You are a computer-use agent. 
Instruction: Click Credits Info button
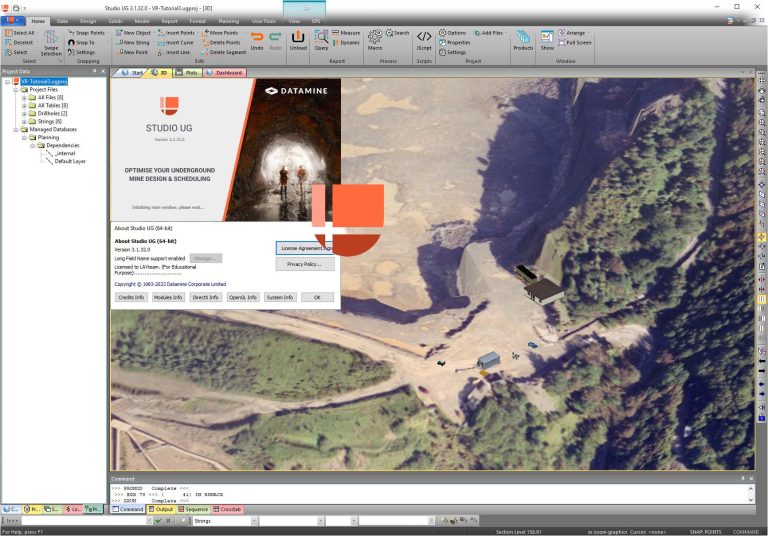coord(131,297)
